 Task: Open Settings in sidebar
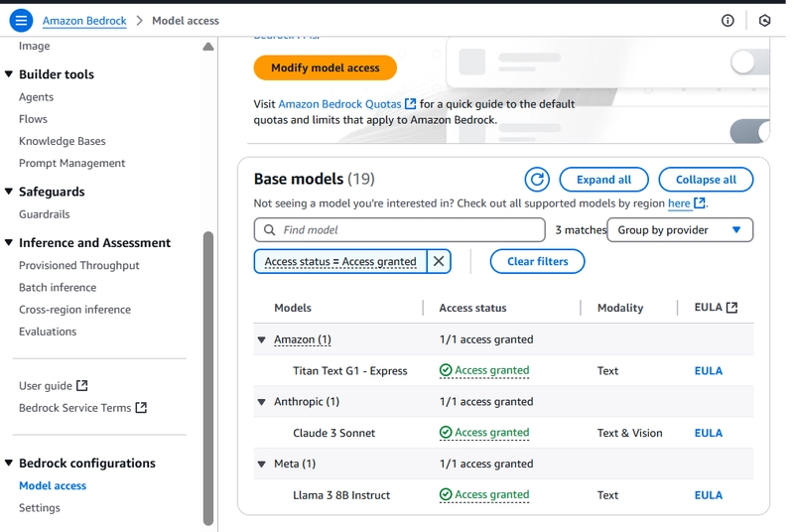tap(40, 508)
